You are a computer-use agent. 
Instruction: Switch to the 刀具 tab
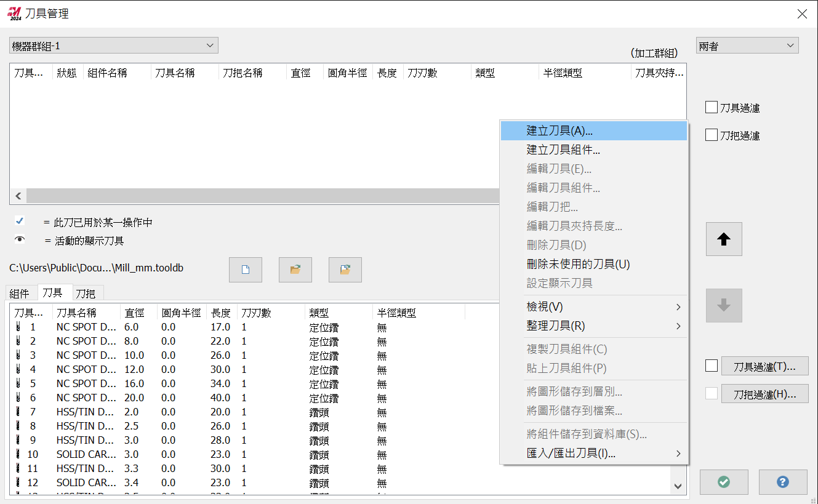tap(54, 292)
